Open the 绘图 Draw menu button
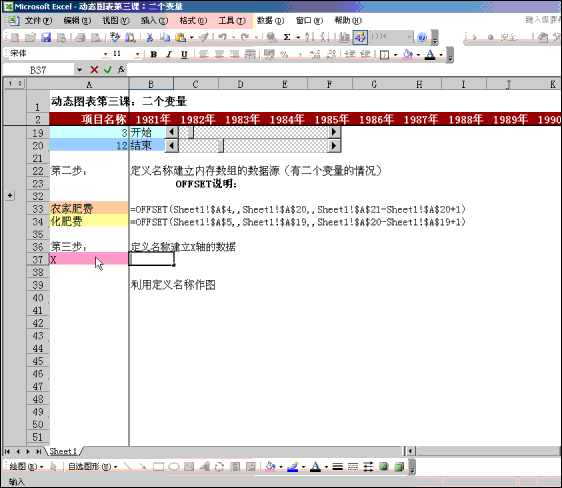The width and height of the screenshot is (562, 488). [x=26, y=467]
